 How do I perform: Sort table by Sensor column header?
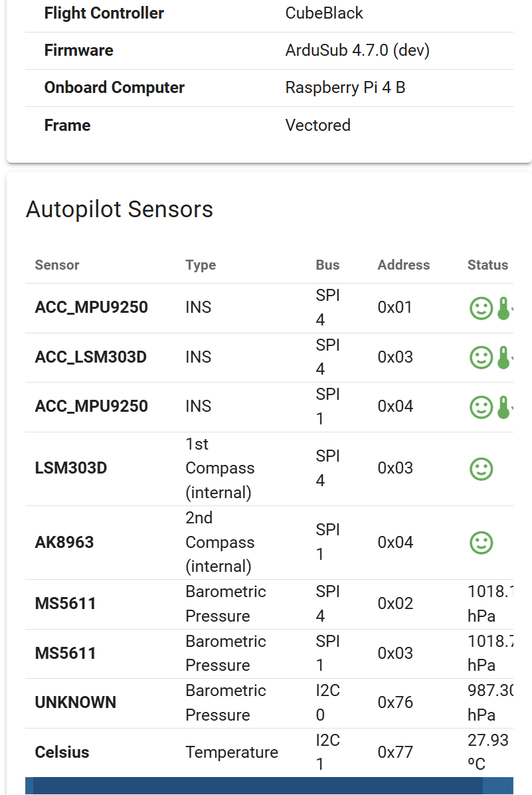tap(57, 265)
